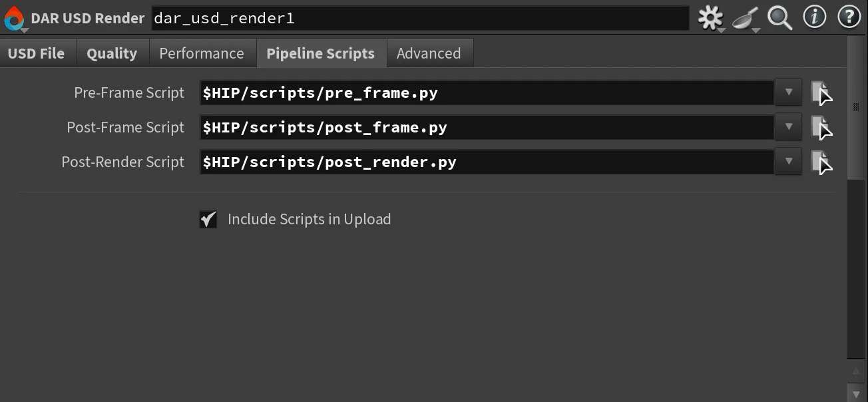Open the gear settings menu
Viewport: 868px width, 402px height.
pyautogui.click(x=710, y=18)
